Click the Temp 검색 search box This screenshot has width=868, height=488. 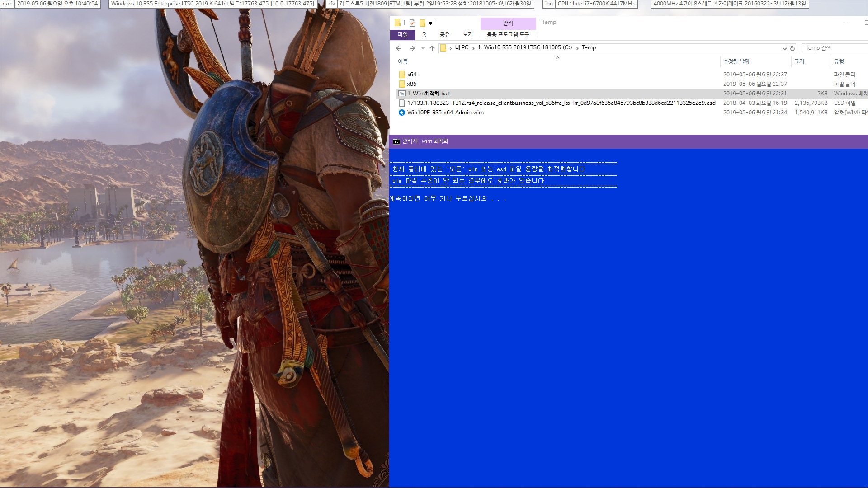[x=834, y=48]
